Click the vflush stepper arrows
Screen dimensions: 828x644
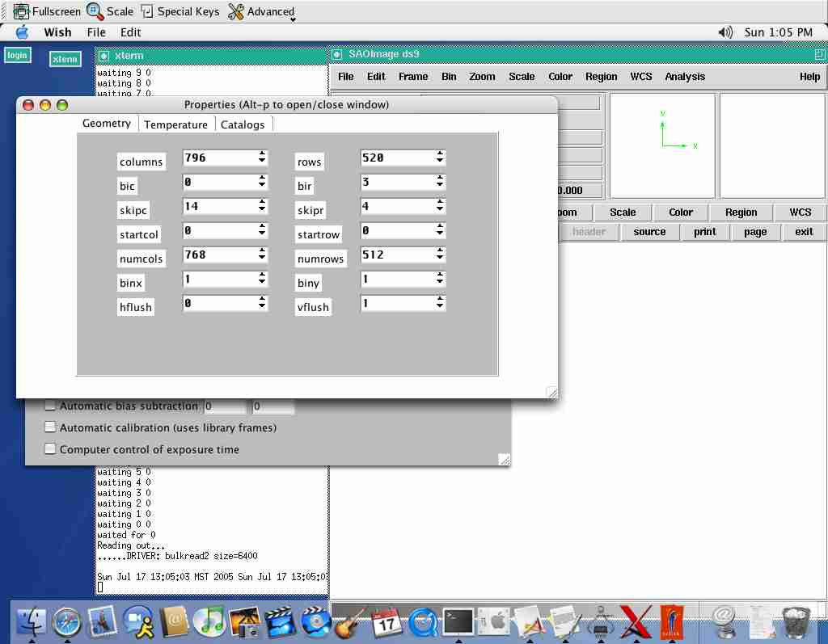click(440, 302)
